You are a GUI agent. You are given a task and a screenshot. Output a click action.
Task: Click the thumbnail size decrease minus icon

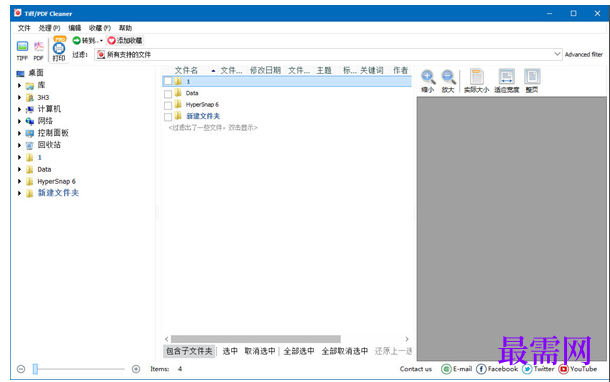21,369
